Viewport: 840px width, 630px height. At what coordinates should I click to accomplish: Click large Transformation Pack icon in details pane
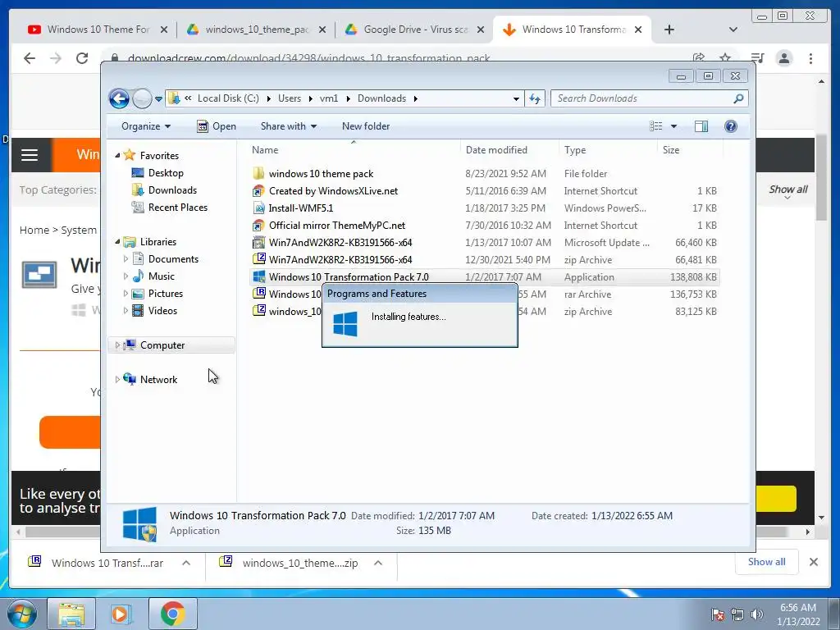click(139, 524)
